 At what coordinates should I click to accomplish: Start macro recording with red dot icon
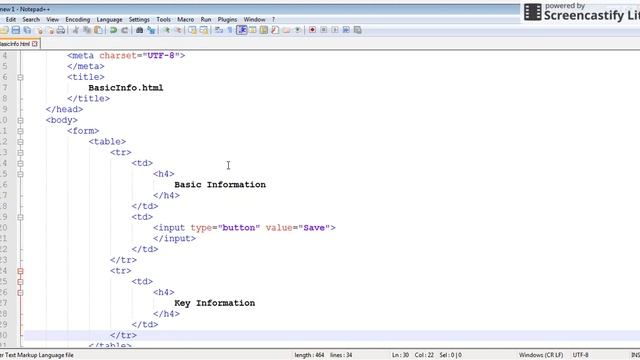click(312, 30)
